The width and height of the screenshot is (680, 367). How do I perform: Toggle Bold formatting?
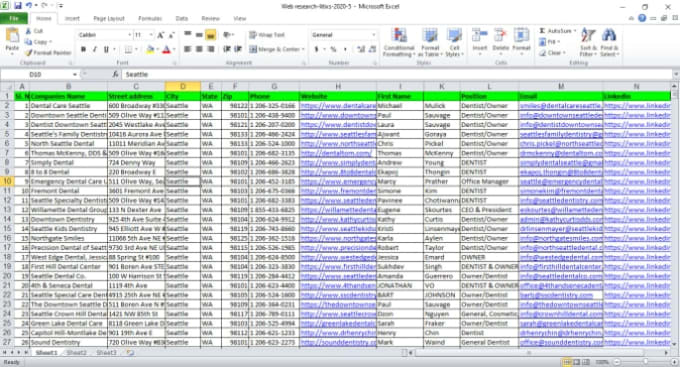(x=83, y=49)
